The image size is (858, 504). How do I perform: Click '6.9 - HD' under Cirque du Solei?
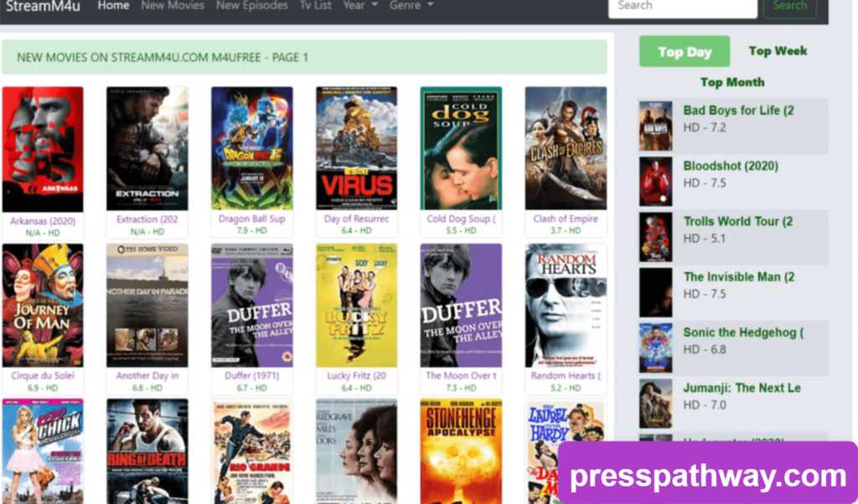click(x=43, y=388)
